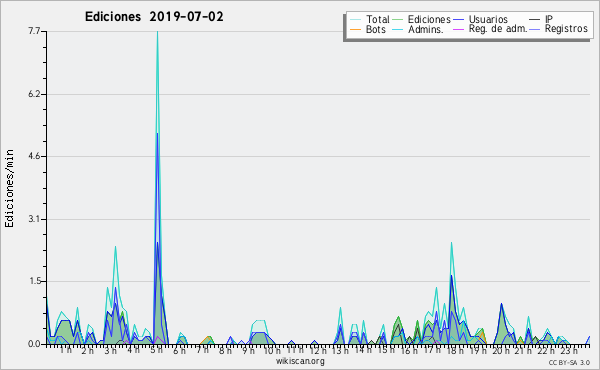Click the 5 h axis label
600x370 pixels.
tap(157, 350)
